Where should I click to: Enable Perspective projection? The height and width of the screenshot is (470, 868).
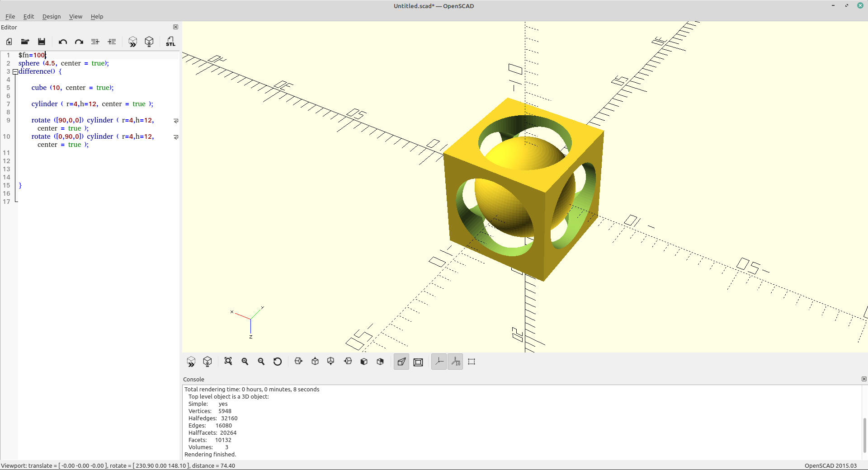coord(401,362)
